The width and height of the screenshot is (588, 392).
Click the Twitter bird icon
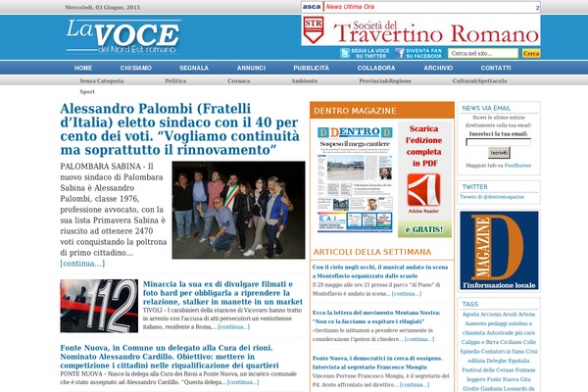[x=345, y=53]
